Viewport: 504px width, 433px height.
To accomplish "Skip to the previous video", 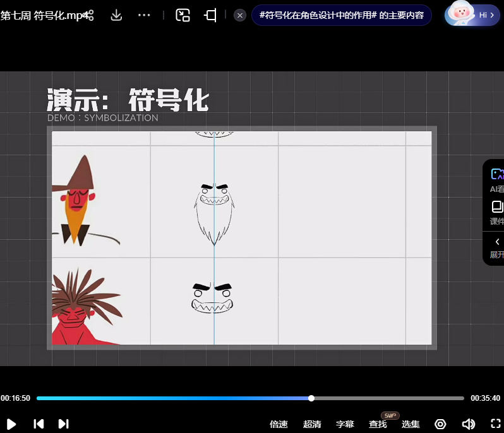I will (x=39, y=424).
